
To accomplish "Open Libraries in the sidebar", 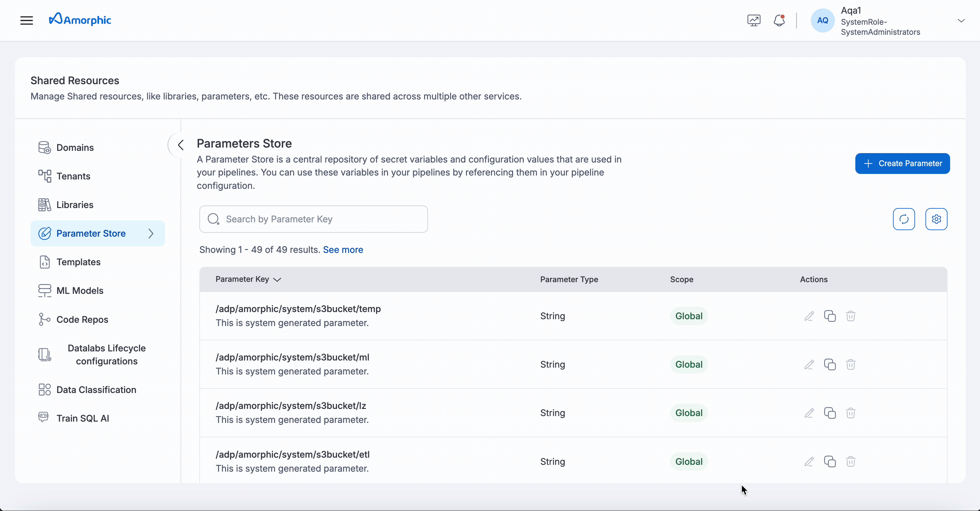I will click(x=75, y=205).
